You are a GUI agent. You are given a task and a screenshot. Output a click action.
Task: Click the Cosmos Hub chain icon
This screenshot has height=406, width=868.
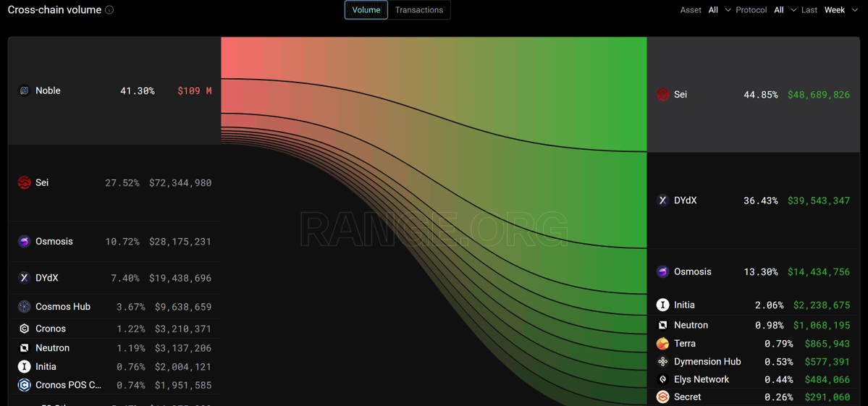point(25,307)
